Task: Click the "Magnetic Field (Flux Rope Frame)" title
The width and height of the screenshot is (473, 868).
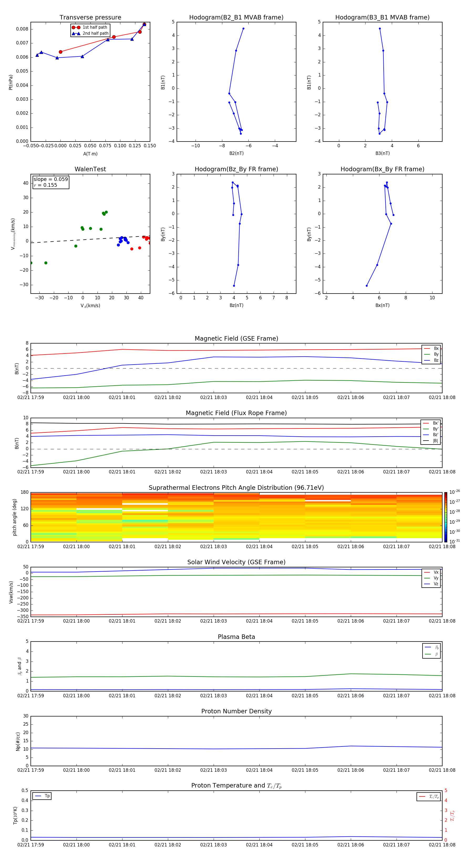Action: click(x=236, y=413)
